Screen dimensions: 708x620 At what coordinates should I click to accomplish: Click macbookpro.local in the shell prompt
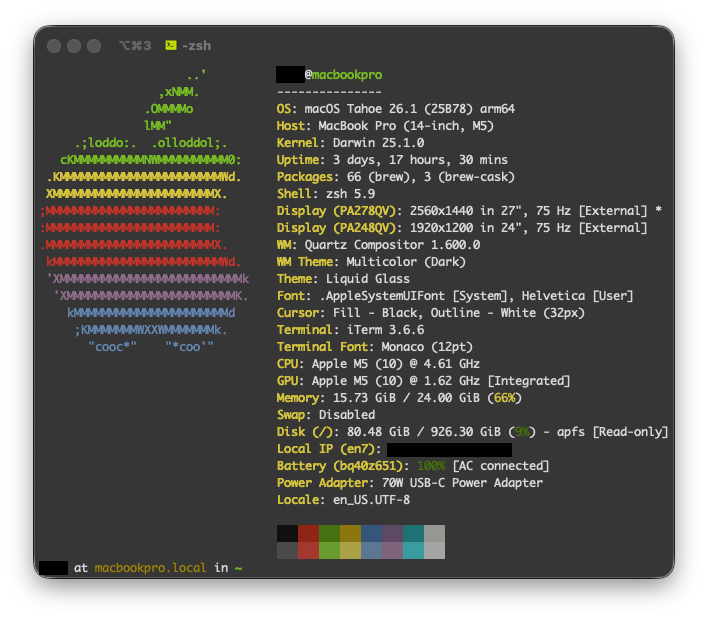(150, 568)
